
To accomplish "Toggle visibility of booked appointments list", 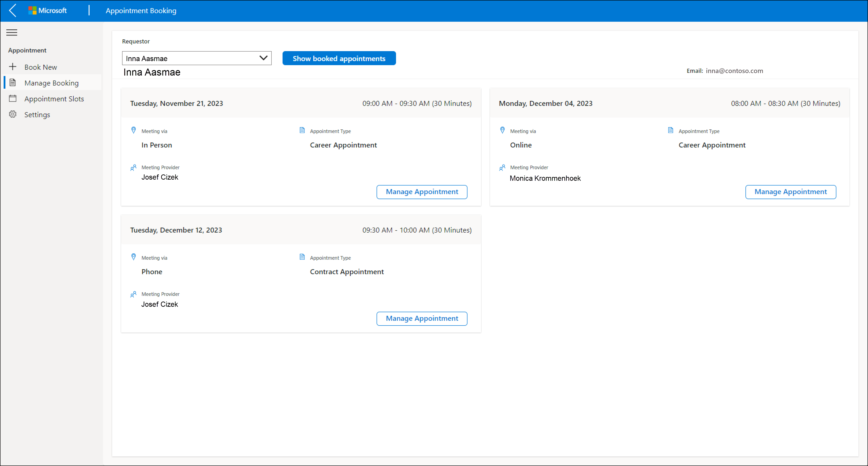I will [339, 58].
